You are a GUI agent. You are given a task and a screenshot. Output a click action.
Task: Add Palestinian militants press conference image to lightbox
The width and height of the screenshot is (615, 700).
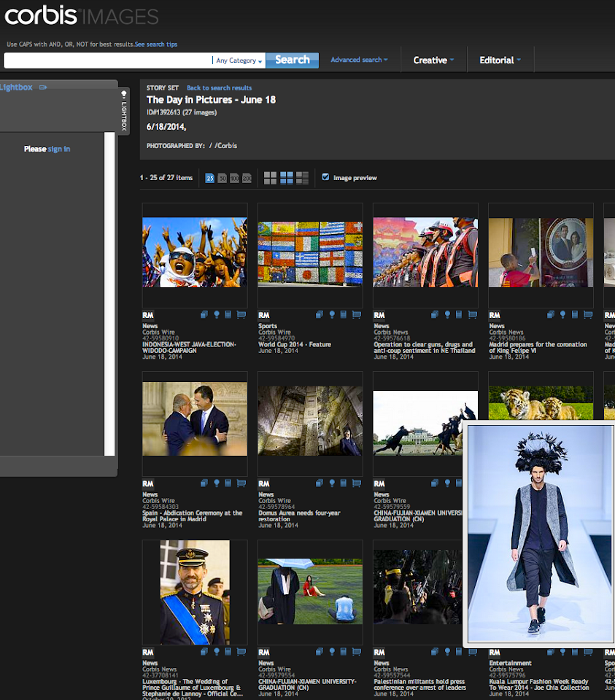(x=447, y=652)
